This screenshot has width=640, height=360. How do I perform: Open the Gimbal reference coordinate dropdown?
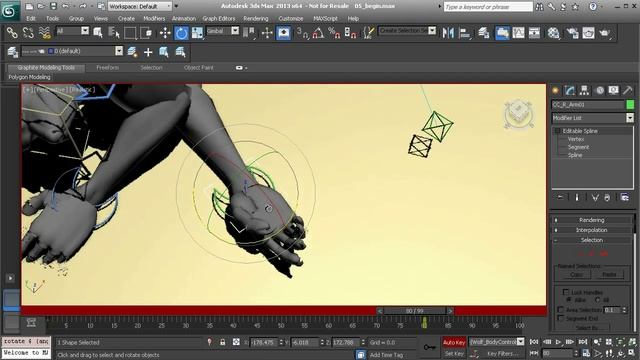(222, 31)
